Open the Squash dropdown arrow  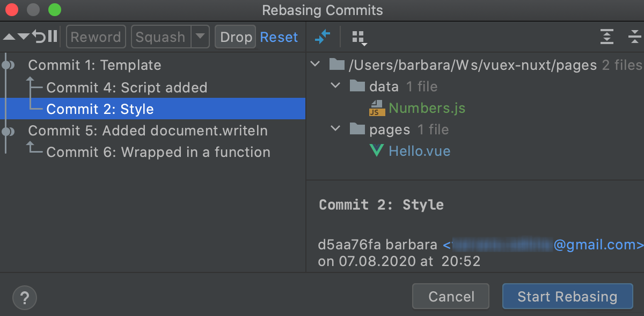click(x=199, y=37)
